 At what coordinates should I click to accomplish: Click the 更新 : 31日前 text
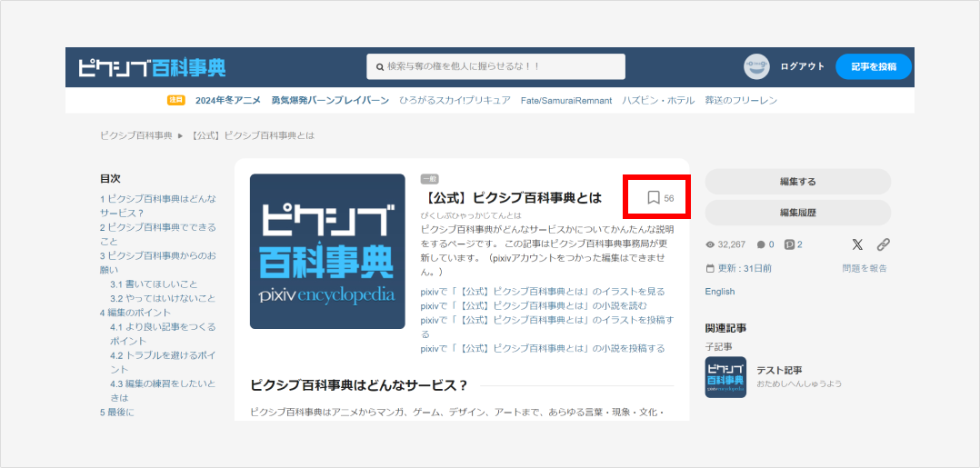coord(745,269)
